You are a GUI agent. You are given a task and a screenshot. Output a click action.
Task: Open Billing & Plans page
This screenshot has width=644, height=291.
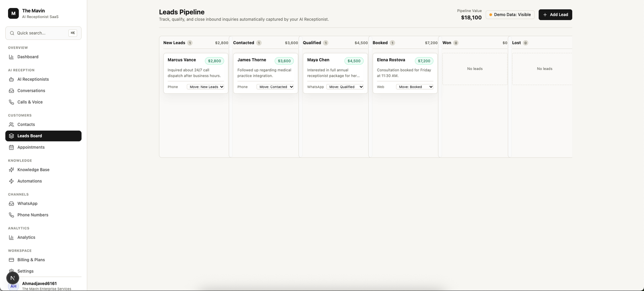coord(43,260)
